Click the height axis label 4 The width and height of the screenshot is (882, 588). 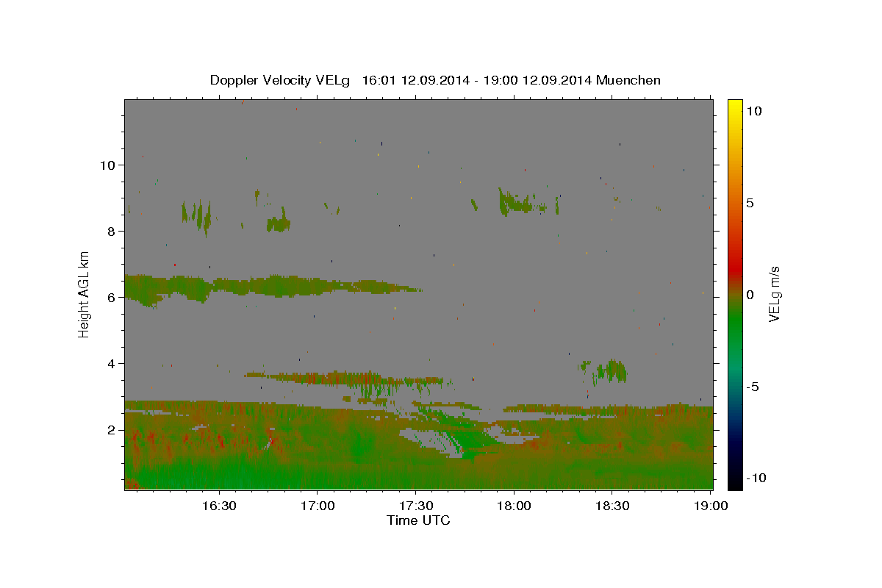point(112,364)
